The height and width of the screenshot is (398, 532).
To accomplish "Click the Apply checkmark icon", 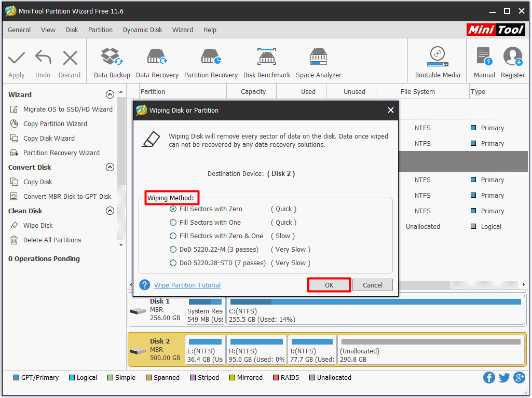I will [x=16, y=58].
